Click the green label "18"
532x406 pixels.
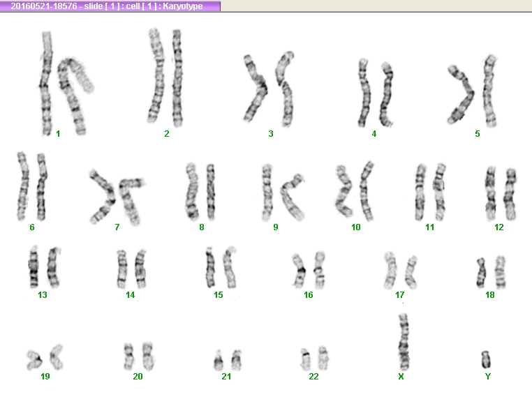pos(489,295)
